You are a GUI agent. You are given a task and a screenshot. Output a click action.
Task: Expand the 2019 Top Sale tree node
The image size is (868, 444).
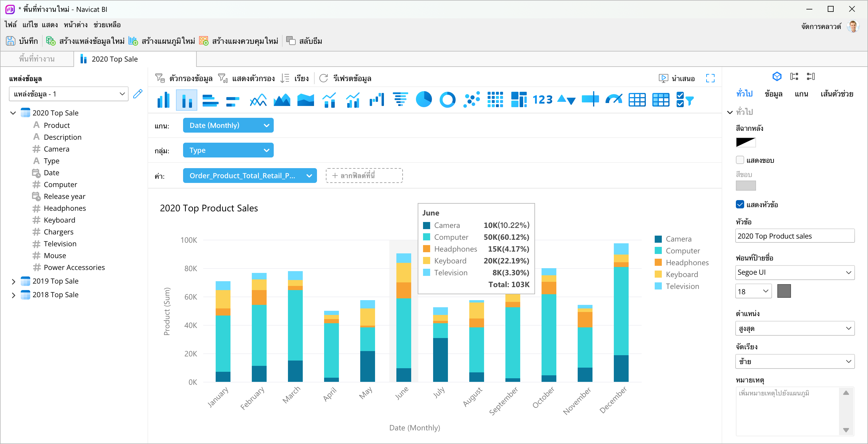click(13, 281)
